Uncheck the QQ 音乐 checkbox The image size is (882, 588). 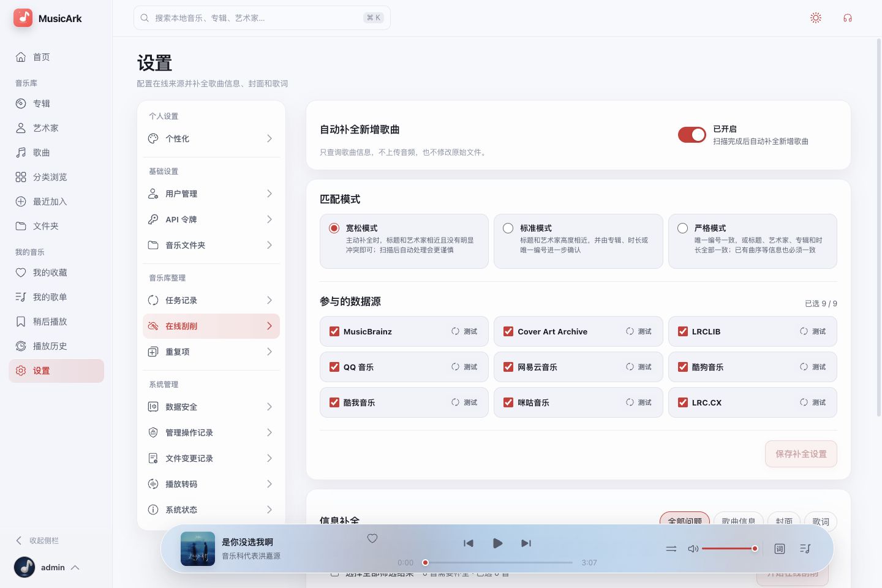tap(334, 367)
